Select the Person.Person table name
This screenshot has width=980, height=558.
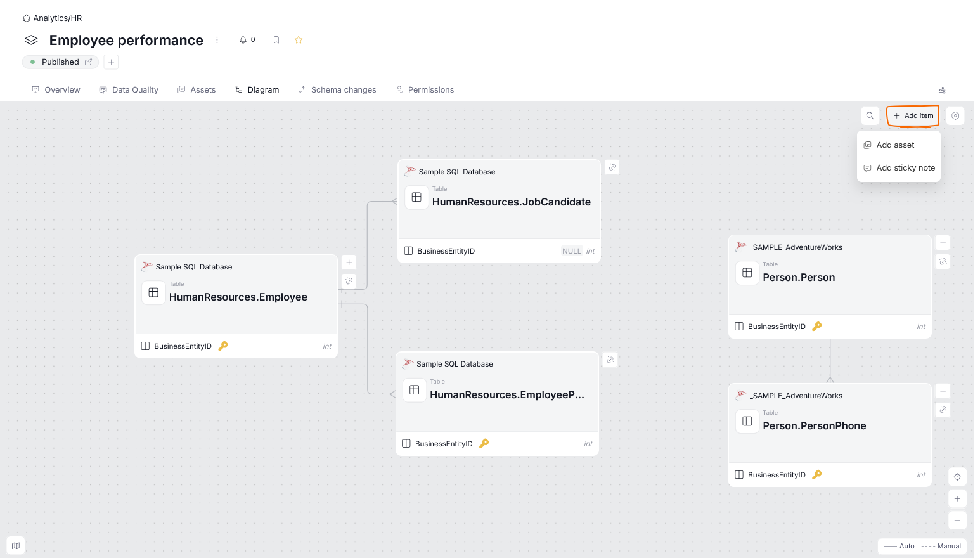(799, 278)
